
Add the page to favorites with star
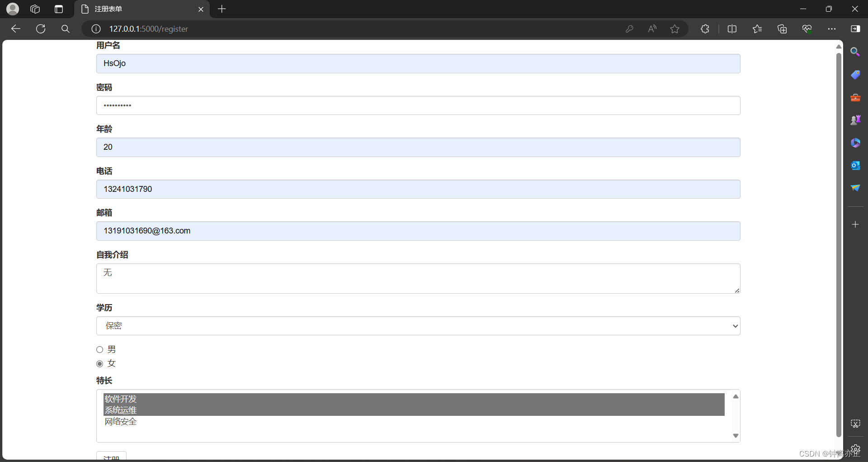[675, 29]
